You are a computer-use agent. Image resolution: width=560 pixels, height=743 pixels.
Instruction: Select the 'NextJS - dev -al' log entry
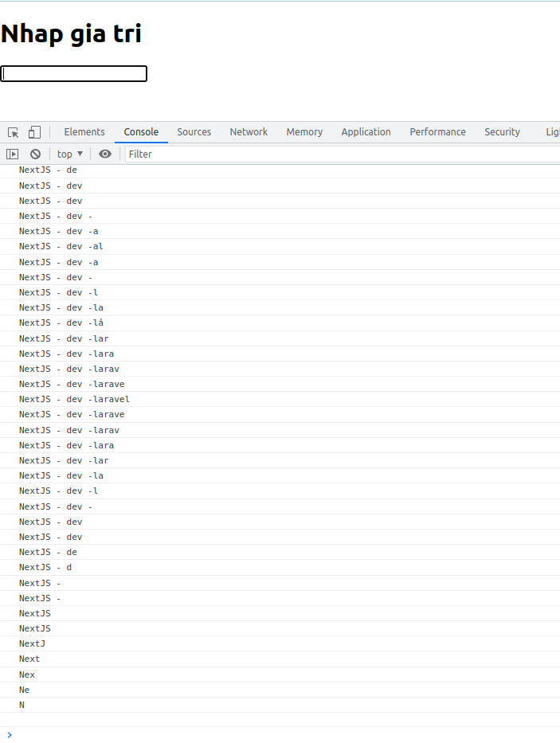61,246
